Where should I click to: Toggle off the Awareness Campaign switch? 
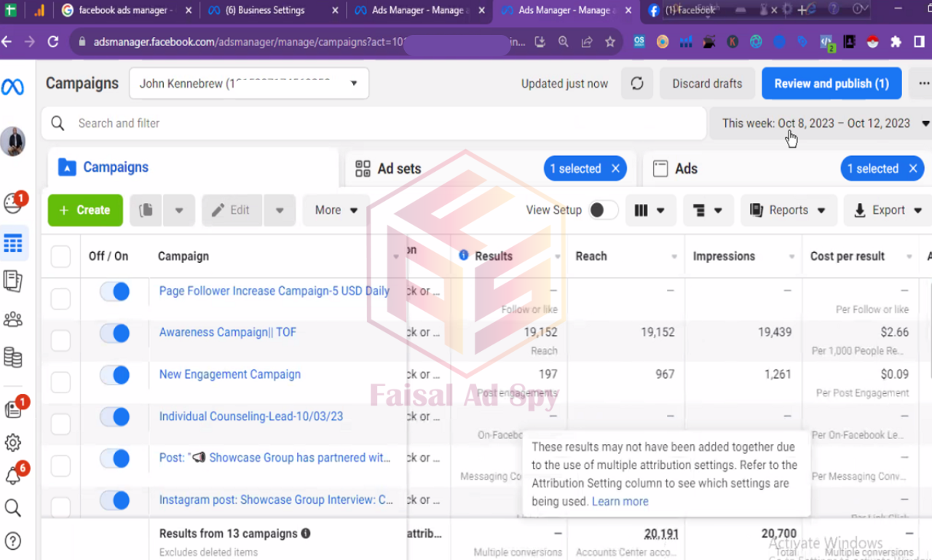tap(115, 334)
